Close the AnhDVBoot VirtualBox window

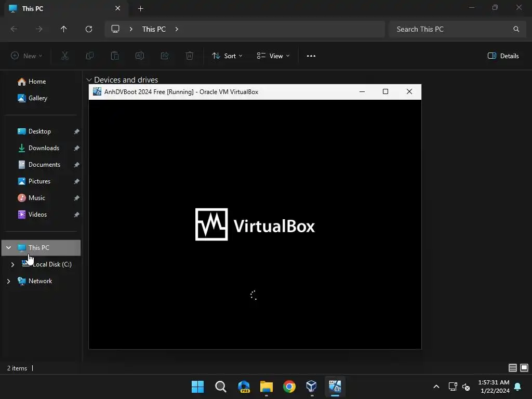click(x=409, y=91)
